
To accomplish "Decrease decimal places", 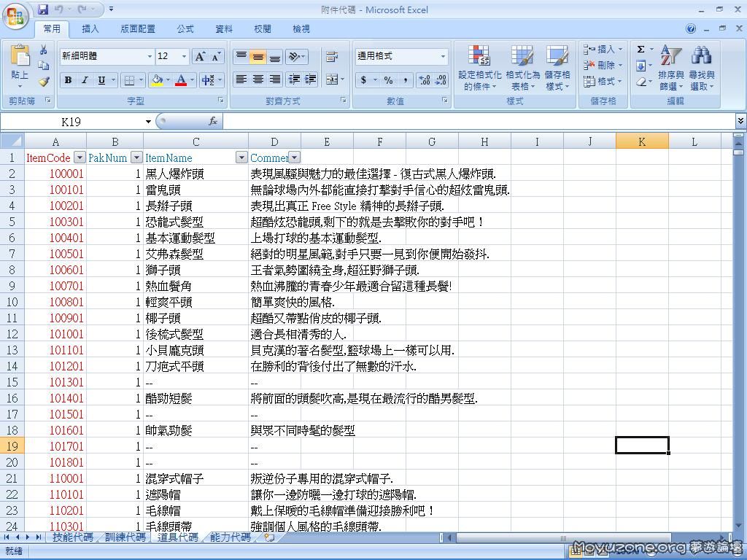I will click(441, 80).
